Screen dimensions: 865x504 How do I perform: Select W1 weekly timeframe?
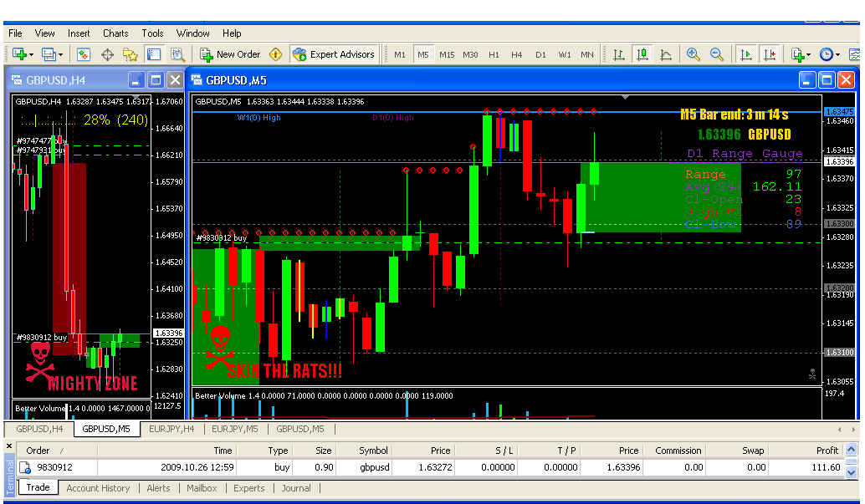565,54
